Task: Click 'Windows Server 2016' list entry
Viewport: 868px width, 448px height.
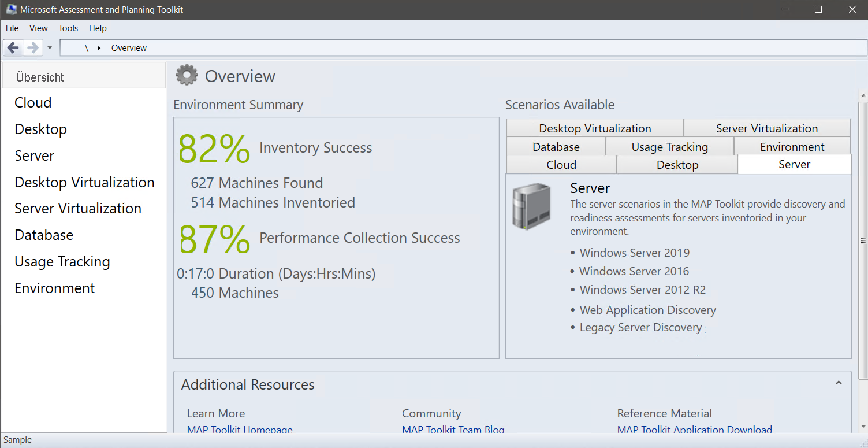Action: (x=634, y=271)
